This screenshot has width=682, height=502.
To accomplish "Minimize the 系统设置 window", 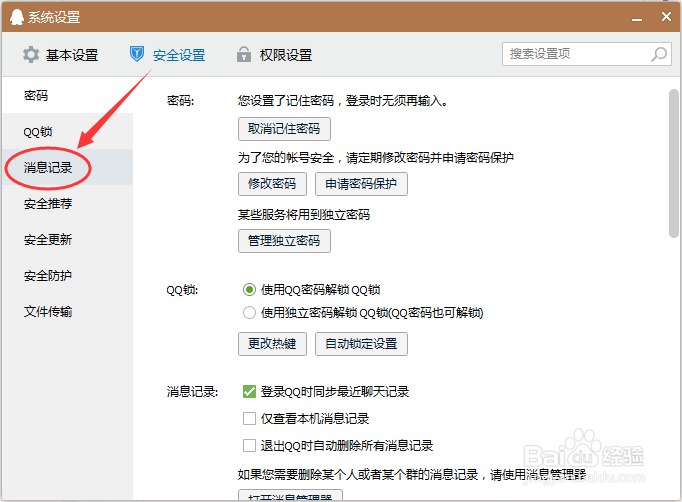I will coord(637,20).
